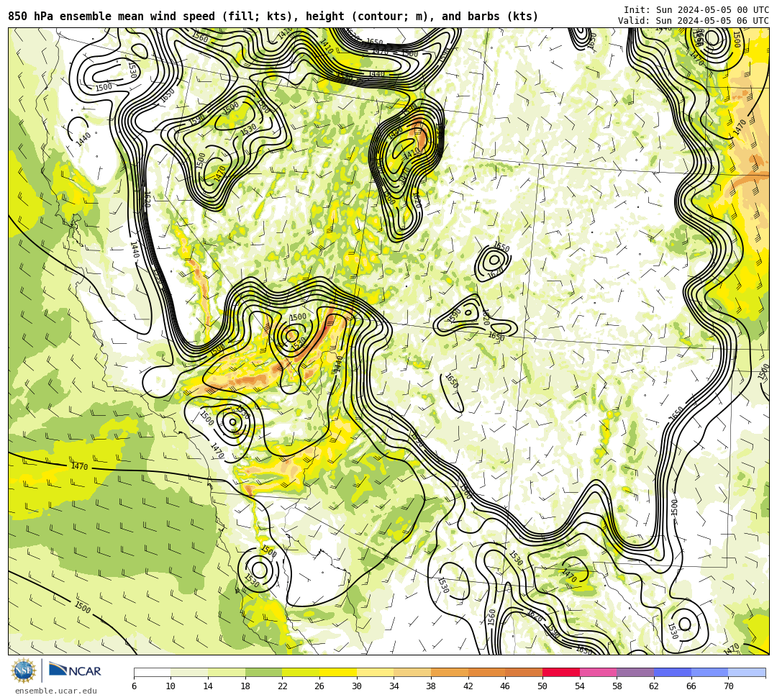777x700 pixels.
Task: Click the colorbar tick label 6
Action: (134, 686)
